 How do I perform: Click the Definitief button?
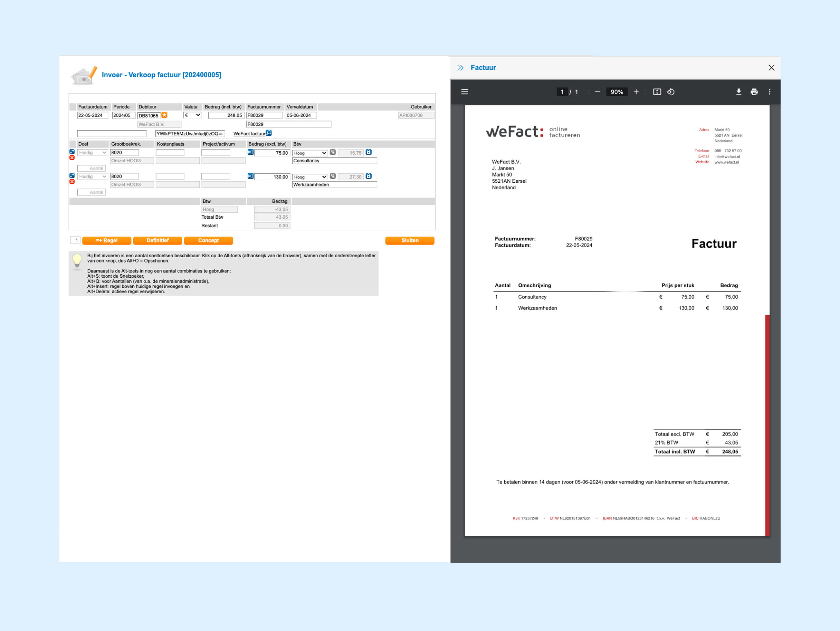tap(157, 241)
